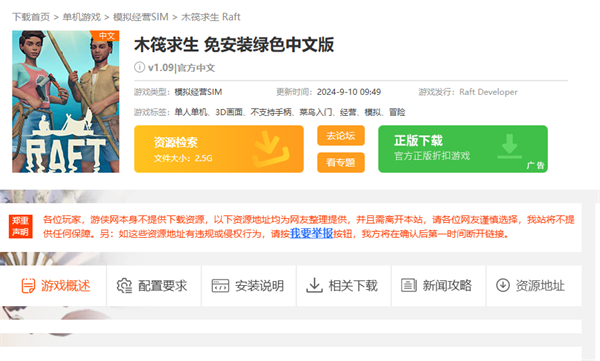
Task: Click the code window icon of 安装说明
Action: tap(220, 286)
